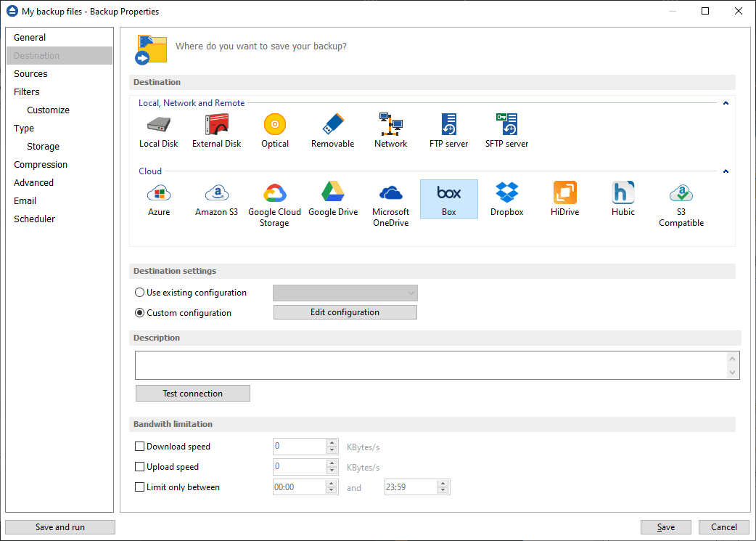The height and width of the screenshot is (541, 756).
Task: Decrease the Download speed value
Action: tap(332, 450)
